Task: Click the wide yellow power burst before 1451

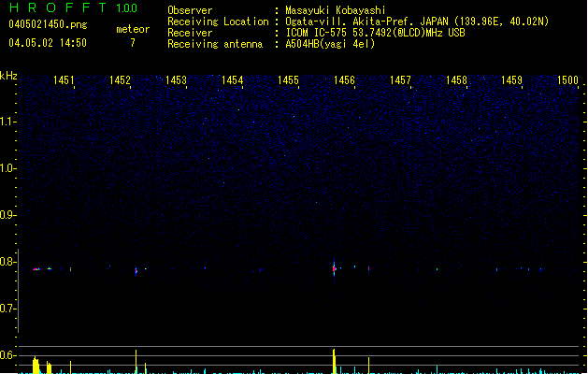Action: pos(36,365)
